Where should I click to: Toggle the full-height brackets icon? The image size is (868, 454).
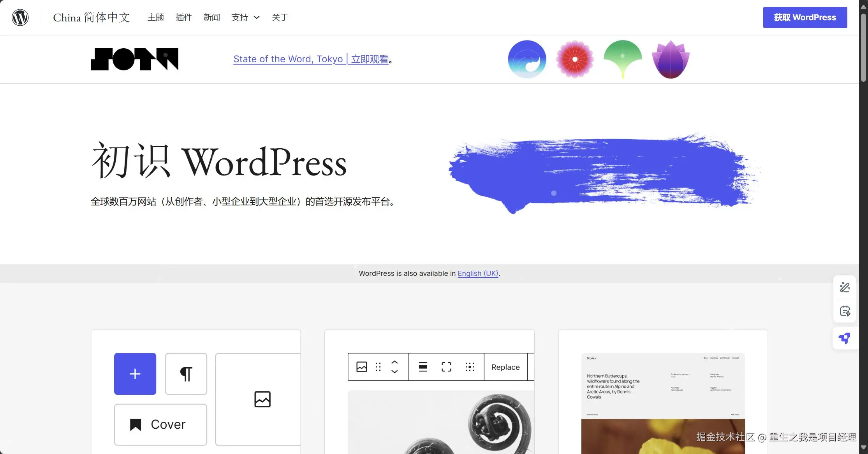(x=446, y=367)
